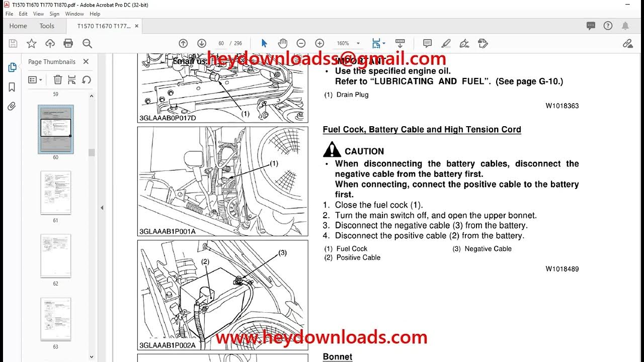Collapse left navigation pane arrow
This screenshot has width=644, height=362.
click(102, 207)
